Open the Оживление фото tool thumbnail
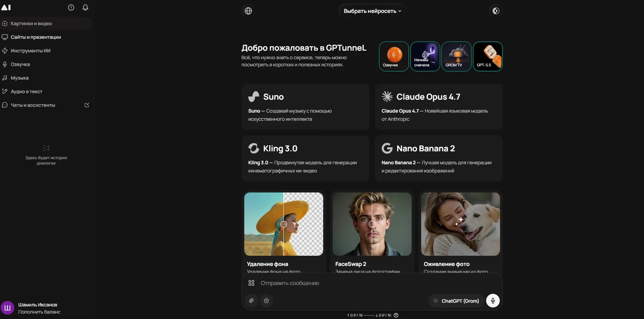Screen dimensions: 644x319 (461, 224)
